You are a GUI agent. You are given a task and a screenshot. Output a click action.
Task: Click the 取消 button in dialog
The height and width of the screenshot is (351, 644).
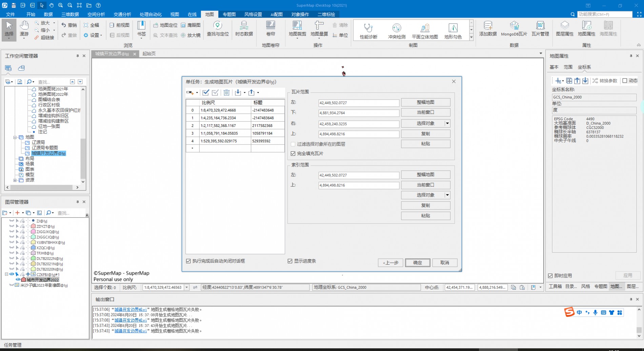445,263
